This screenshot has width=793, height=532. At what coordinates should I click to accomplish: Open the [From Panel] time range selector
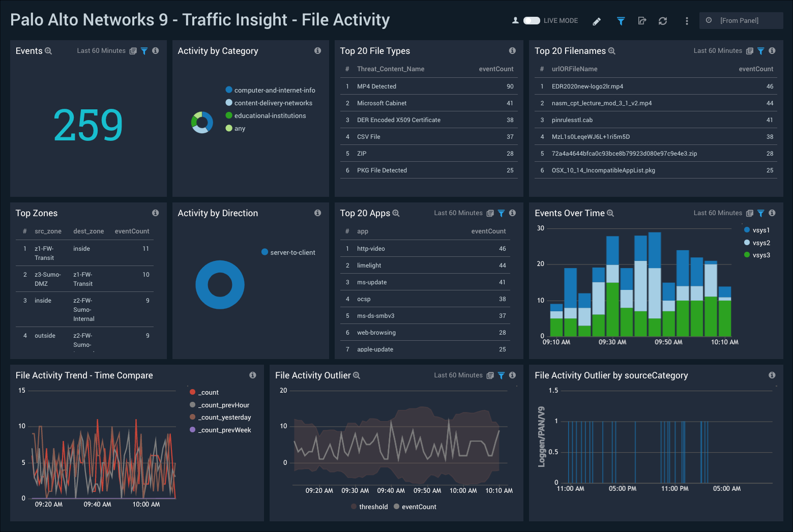coord(741,20)
